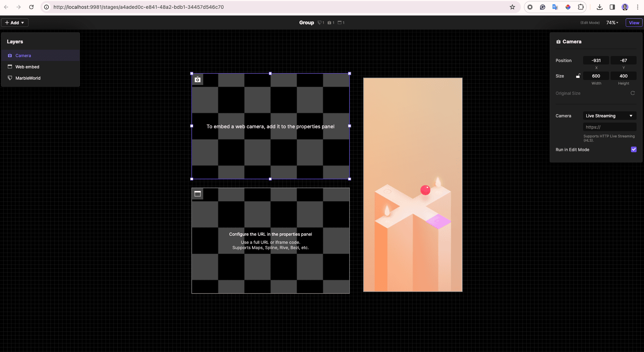Image resolution: width=644 pixels, height=352 pixels.
Task: Click the camera count icon in the top bar
Action: [329, 22]
